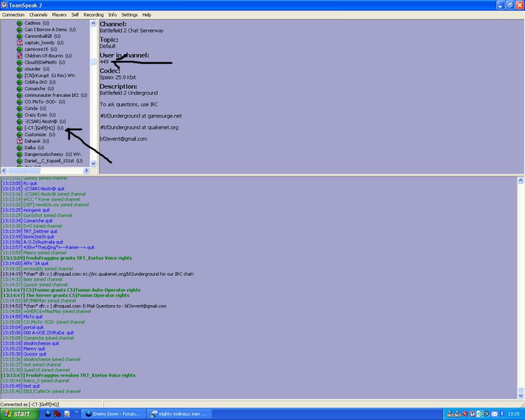Select player Daniel__C_Kopsell_101st
Screen dimensions: 525x420
pyautogui.click(x=54, y=161)
